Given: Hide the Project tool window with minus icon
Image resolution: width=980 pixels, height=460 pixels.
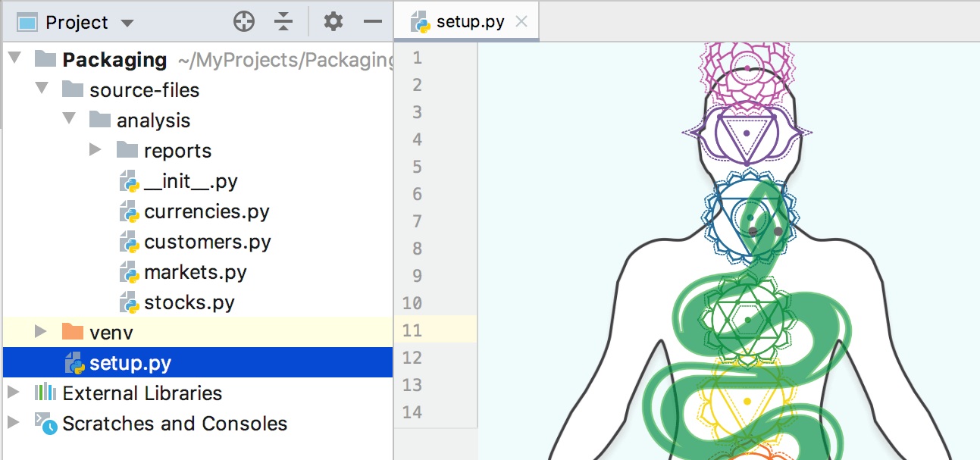Looking at the screenshot, I should (x=373, y=22).
